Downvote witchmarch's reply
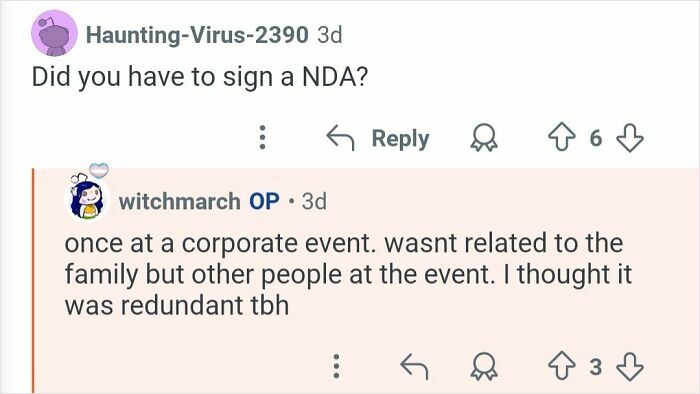 tap(629, 366)
